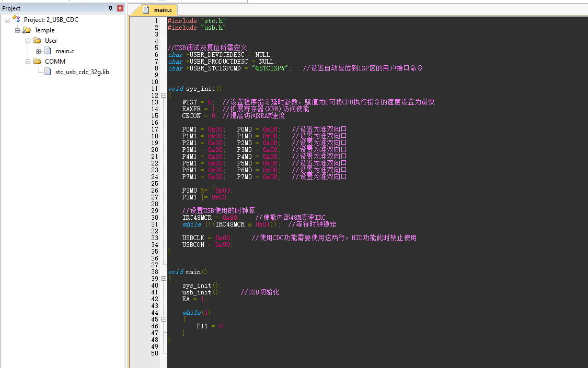Image resolution: width=588 pixels, height=368 pixels.
Task: Click the WTST = 0 statement
Action: click(x=199, y=102)
